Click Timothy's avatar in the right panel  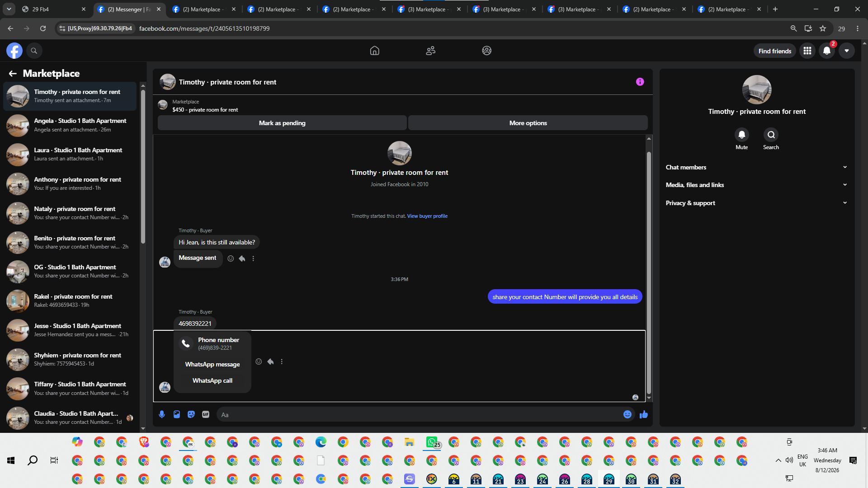click(x=757, y=89)
